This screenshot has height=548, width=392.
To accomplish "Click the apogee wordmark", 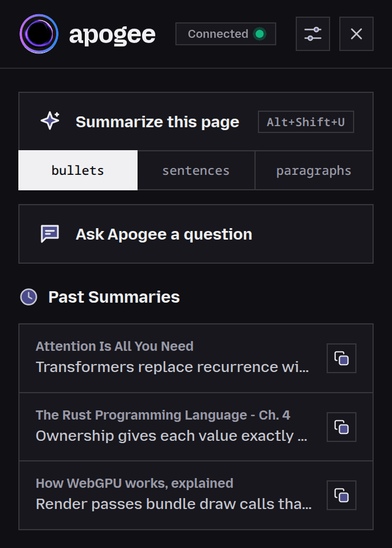I will coord(112,36).
